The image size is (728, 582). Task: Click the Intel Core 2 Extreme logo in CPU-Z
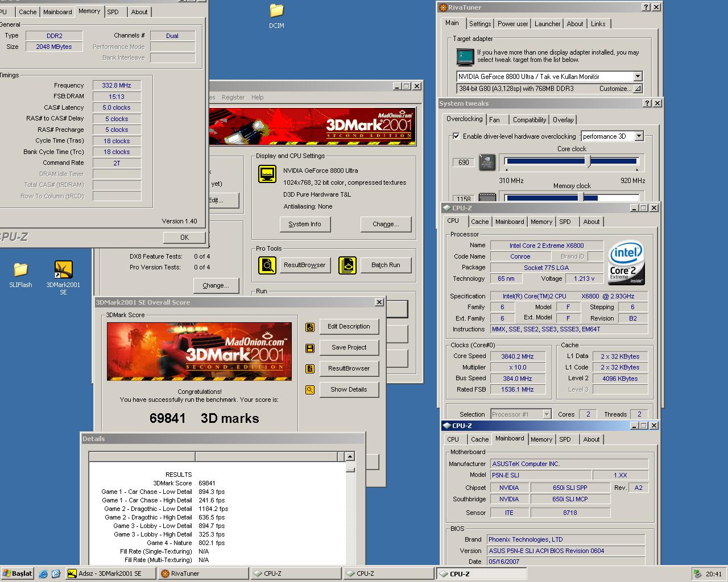[x=627, y=263]
